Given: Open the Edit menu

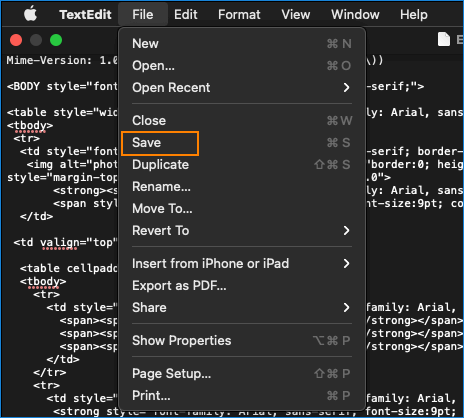Looking at the screenshot, I should (186, 15).
